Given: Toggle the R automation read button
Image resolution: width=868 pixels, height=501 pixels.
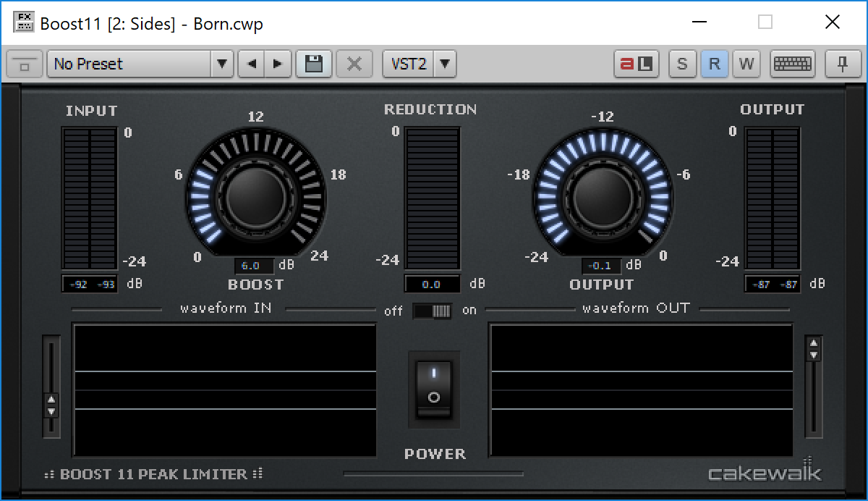Looking at the screenshot, I should click(x=714, y=64).
